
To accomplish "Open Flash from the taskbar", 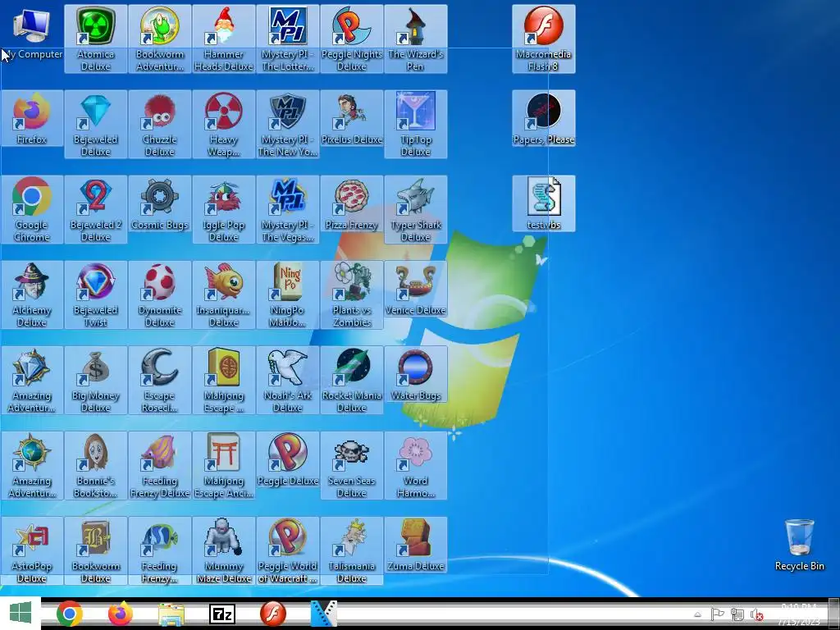I will 273,614.
